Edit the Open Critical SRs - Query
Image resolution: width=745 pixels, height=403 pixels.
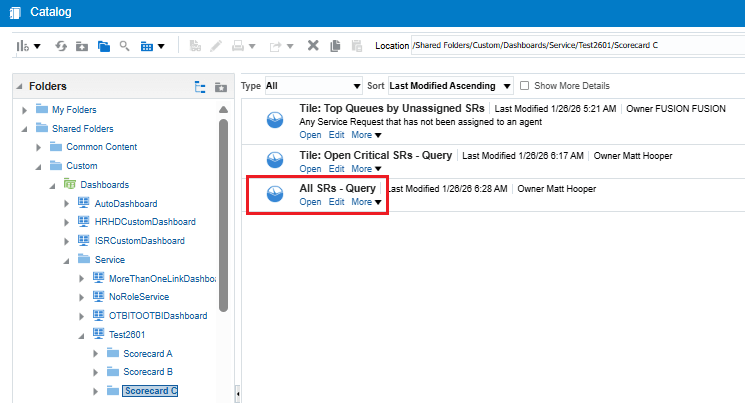coord(336,169)
